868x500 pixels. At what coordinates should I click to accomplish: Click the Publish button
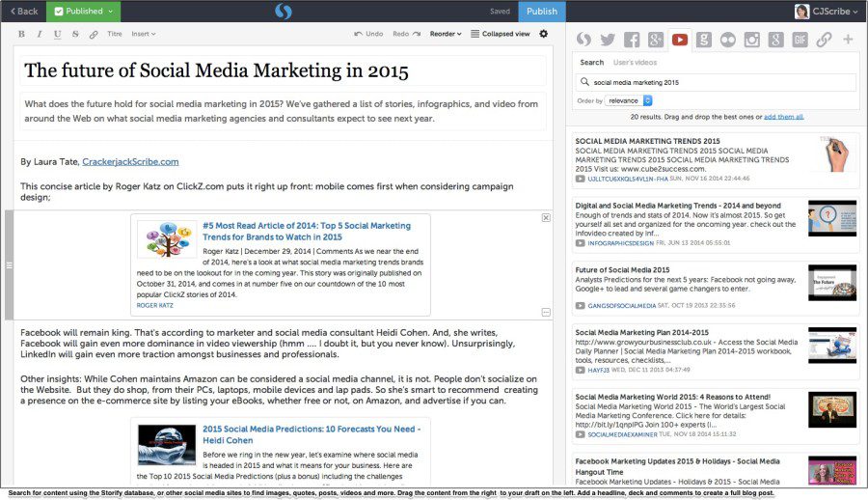point(542,11)
